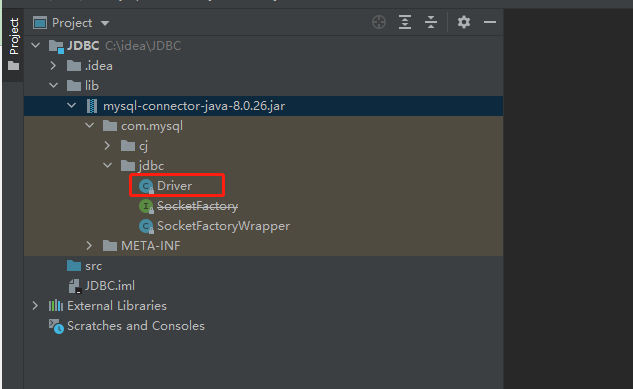The height and width of the screenshot is (389, 633).
Task: Click the mysql-connector jar archive icon
Action: pos(92,106)
